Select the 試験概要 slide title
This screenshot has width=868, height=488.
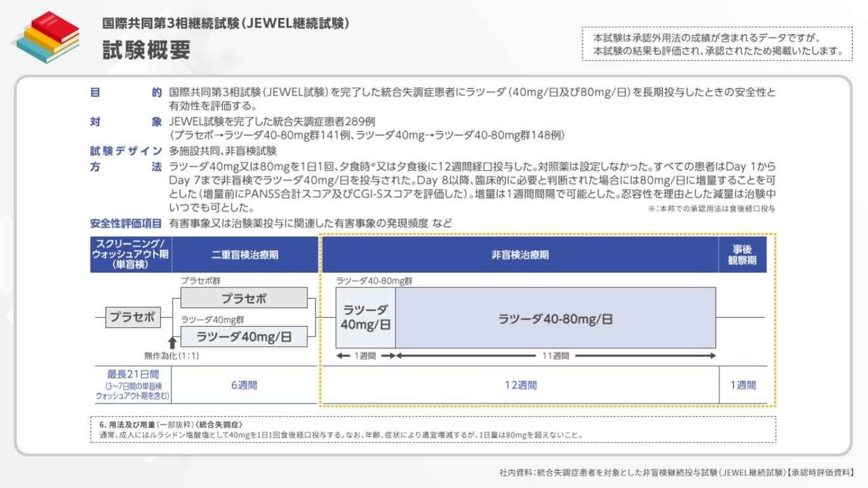(x=147, y=51)
